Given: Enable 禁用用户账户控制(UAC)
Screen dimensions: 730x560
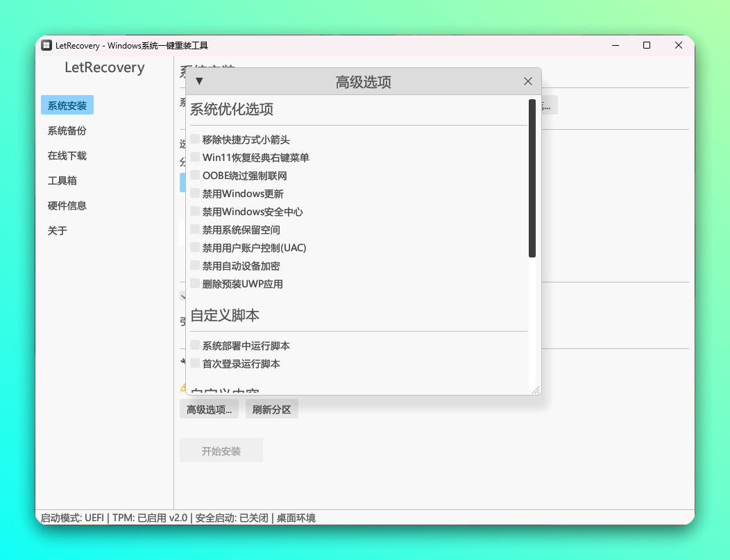Looking at the screenshot, I should [195, 248].
